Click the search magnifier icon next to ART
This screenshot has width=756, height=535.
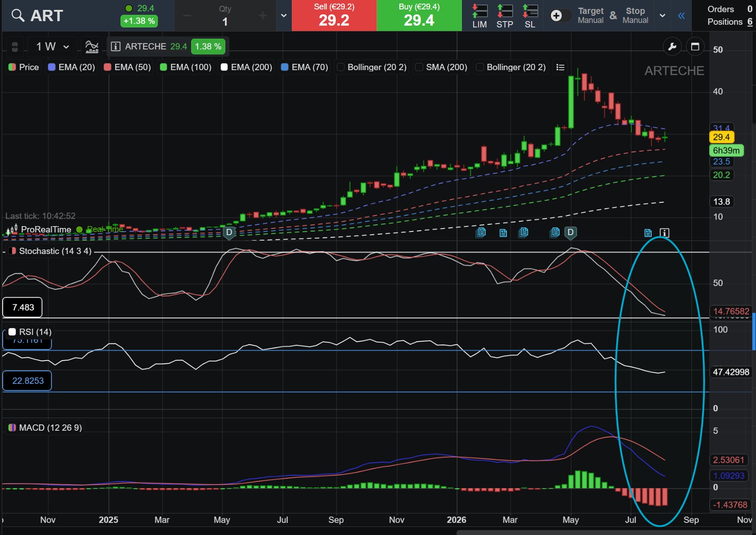18,16
